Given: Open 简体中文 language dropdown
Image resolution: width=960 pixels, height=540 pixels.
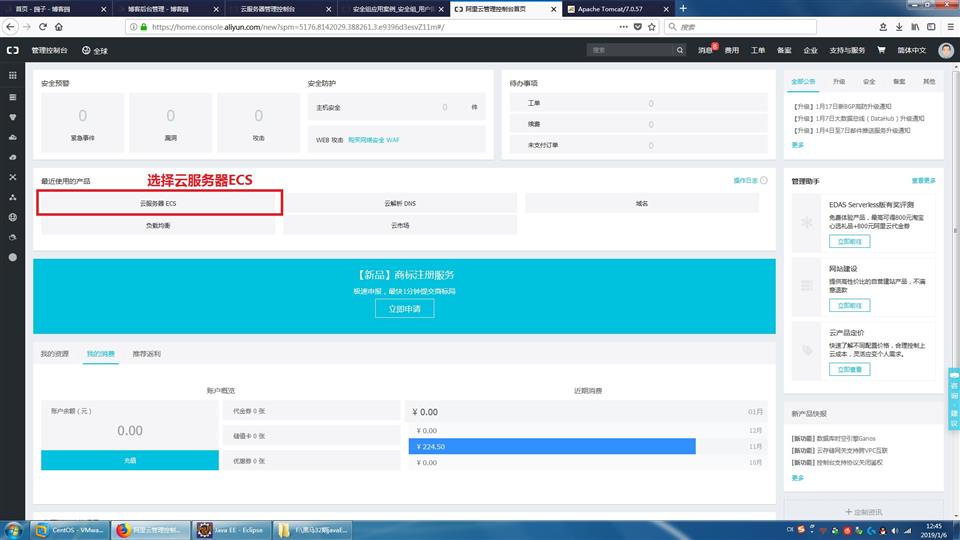Looking at the screenshot, I should (912, 50).
